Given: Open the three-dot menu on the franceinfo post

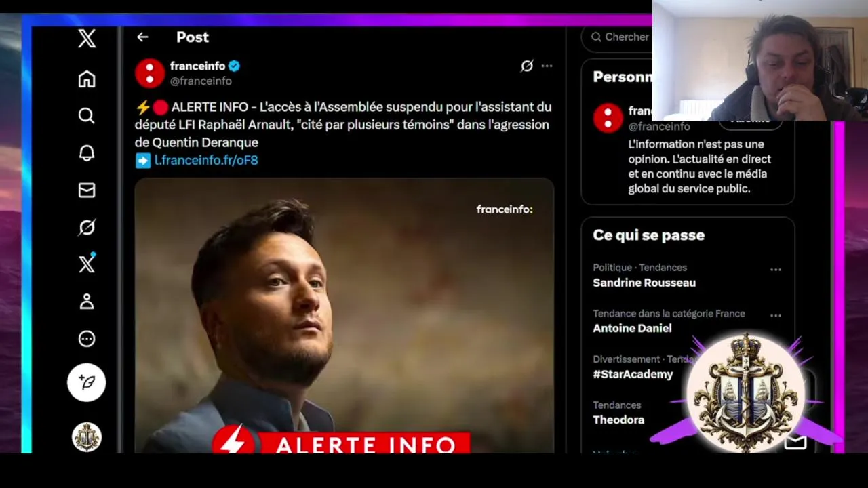Looking at the screenshot, I should click(547, 66).
